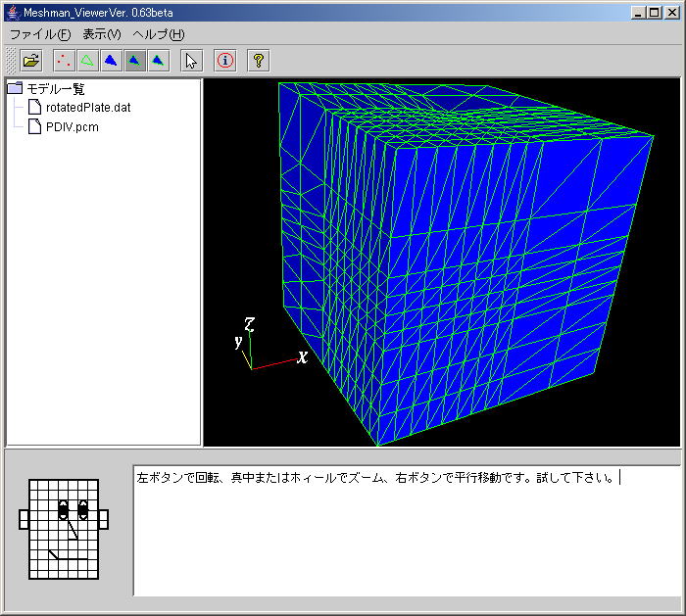
Task: Show model information with the red i icon
Action: point(224,61)
